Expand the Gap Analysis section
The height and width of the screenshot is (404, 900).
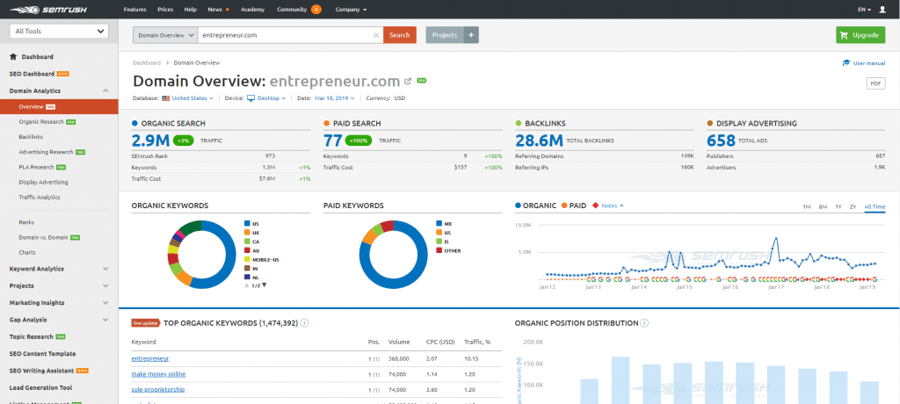(x=106, y=320)
